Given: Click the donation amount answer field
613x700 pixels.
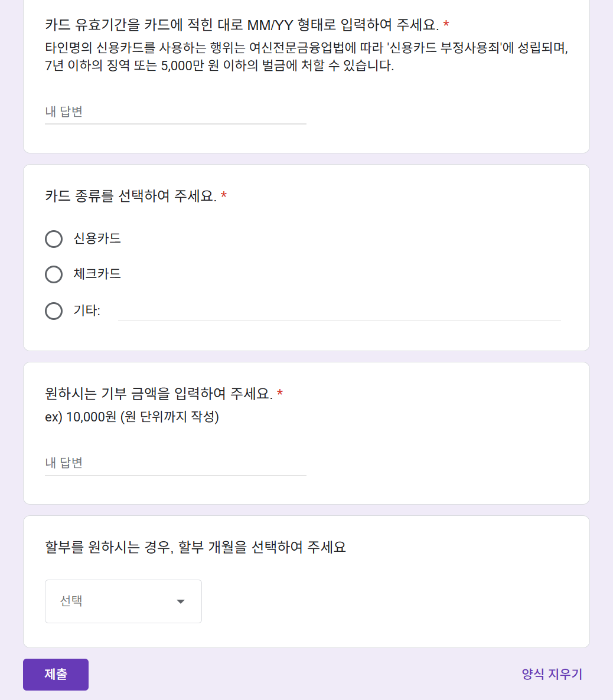Looking at the screenshot, I should 175,463.
